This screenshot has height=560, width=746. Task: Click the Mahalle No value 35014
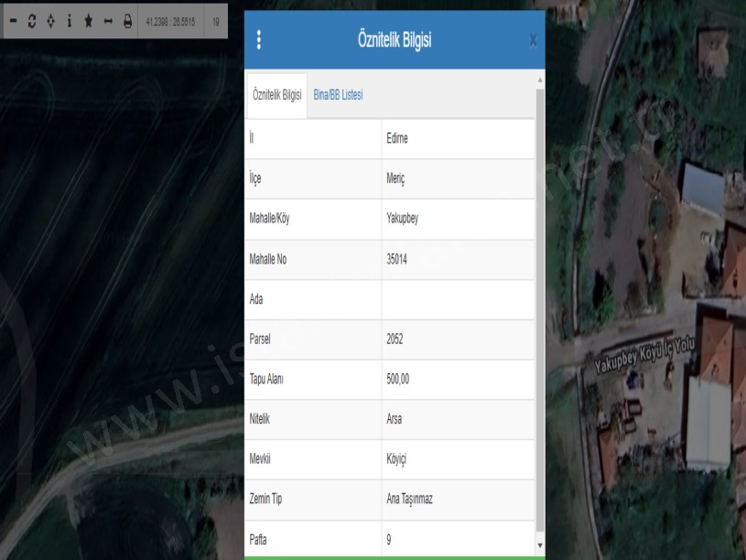pyautogui.click(x=397, y=260)
